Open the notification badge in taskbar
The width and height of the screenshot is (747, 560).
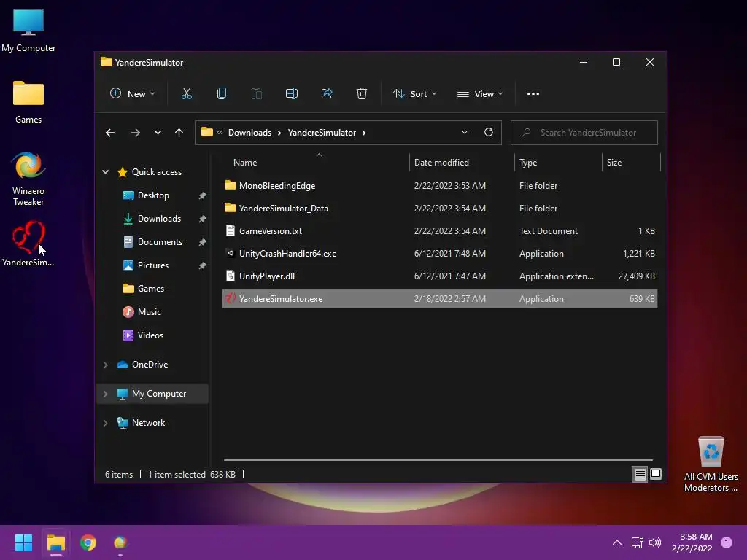pos(727,542)
